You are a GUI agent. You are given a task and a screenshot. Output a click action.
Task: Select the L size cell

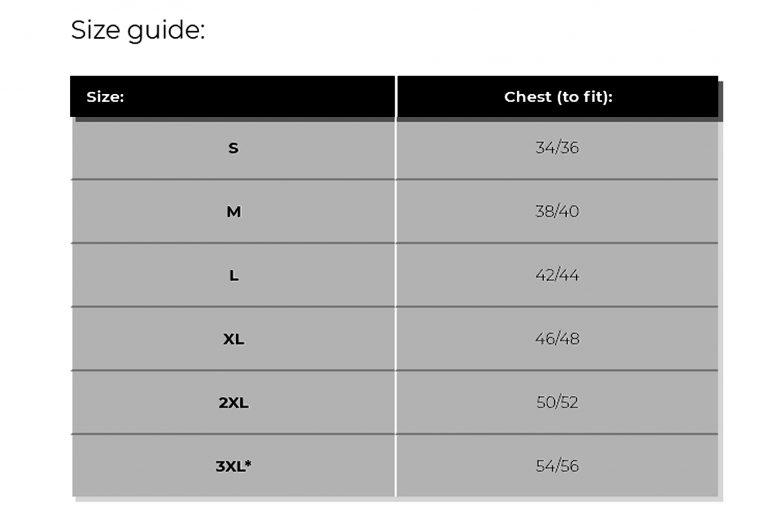coord(233,275)
